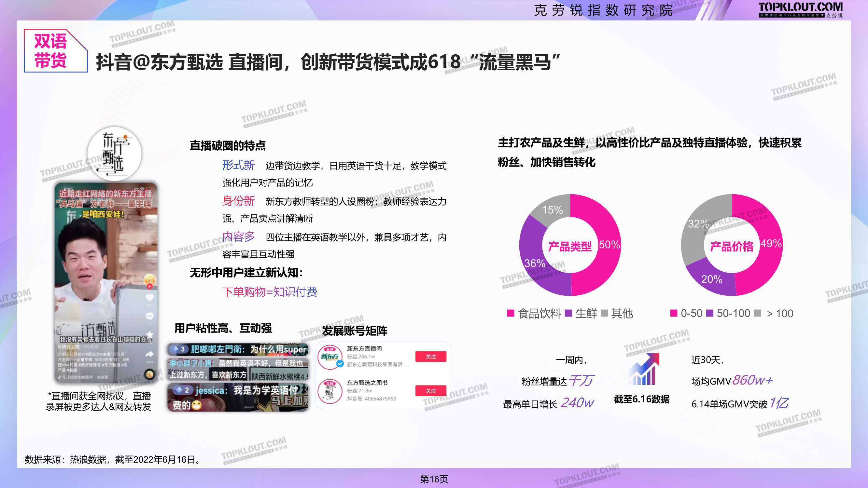The image size is (868, 488).
Task: Click the 克劳锐指数研究院 header text
Action: click(x=603, y=10)
